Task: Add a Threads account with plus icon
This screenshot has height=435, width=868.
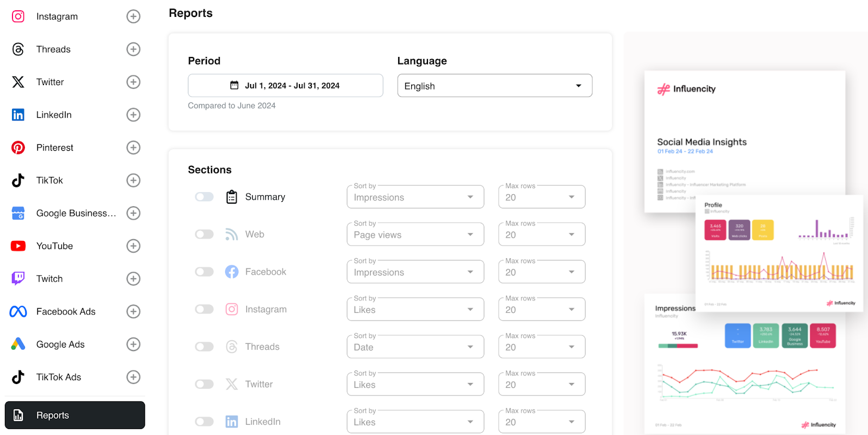Action: tap(133, 49)
